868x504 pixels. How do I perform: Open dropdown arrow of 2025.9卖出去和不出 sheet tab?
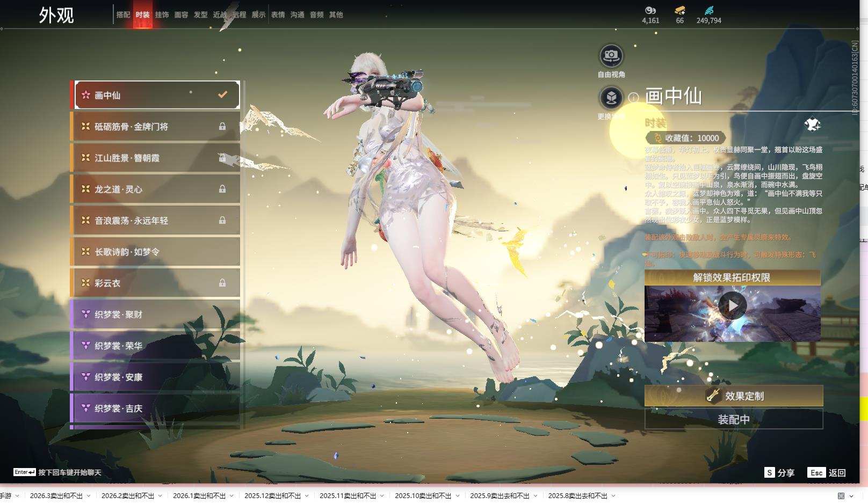tap(536, 496)
